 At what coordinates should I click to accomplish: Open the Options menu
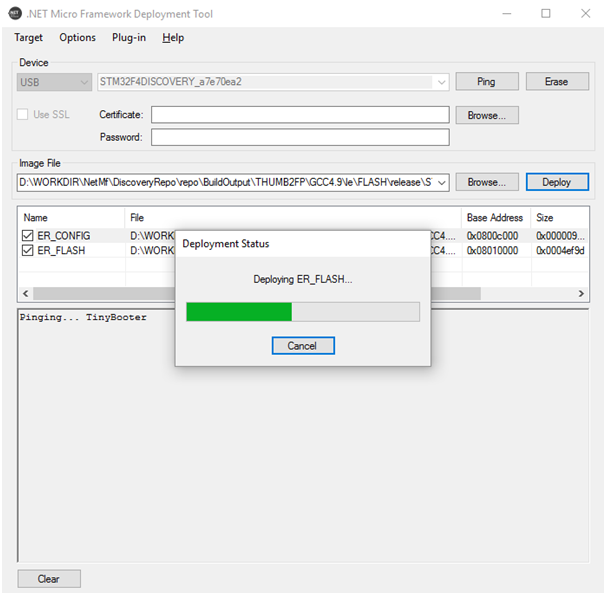77,37
